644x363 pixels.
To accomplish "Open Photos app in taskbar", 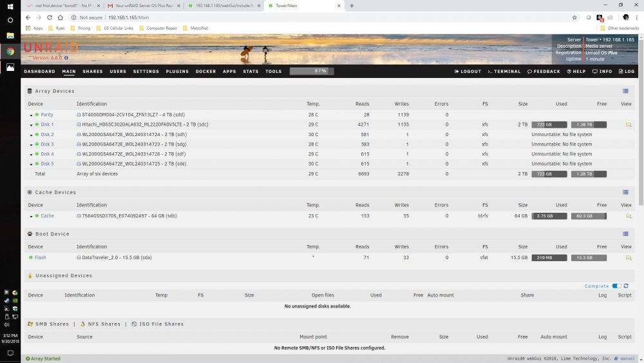I will (x=10, y=67).
